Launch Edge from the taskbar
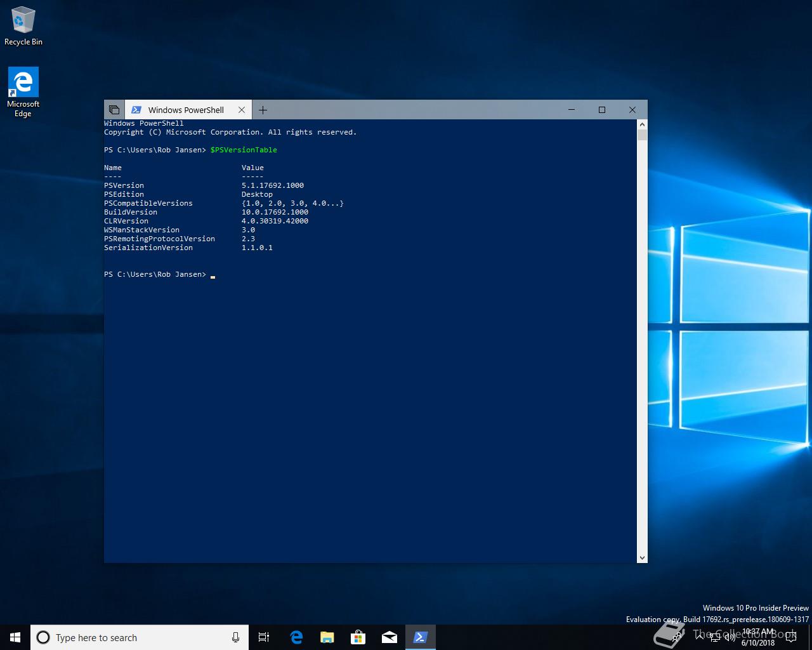Viewport: 812px width, 650px height. (x=296, y=637)
